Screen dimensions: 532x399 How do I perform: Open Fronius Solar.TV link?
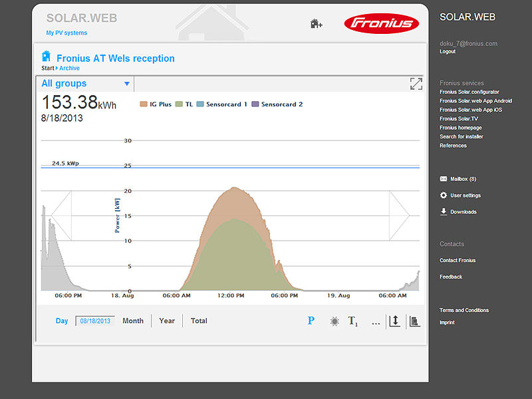pos(459,119)
